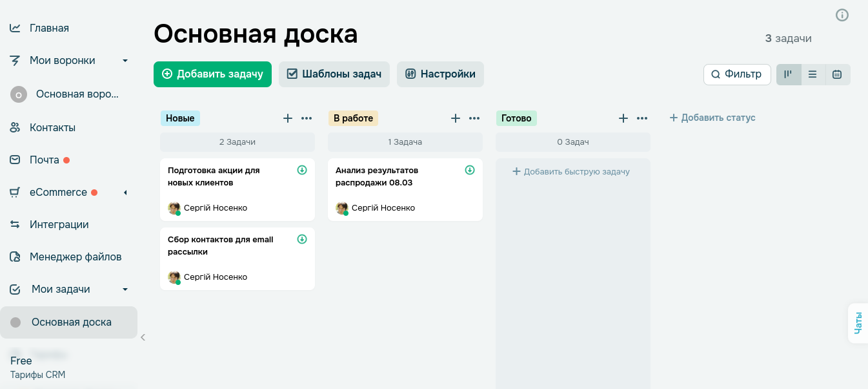The image size is (868, 389).
Task: Expand the eCommerce submenu arrow
Action: coord(125,193)
